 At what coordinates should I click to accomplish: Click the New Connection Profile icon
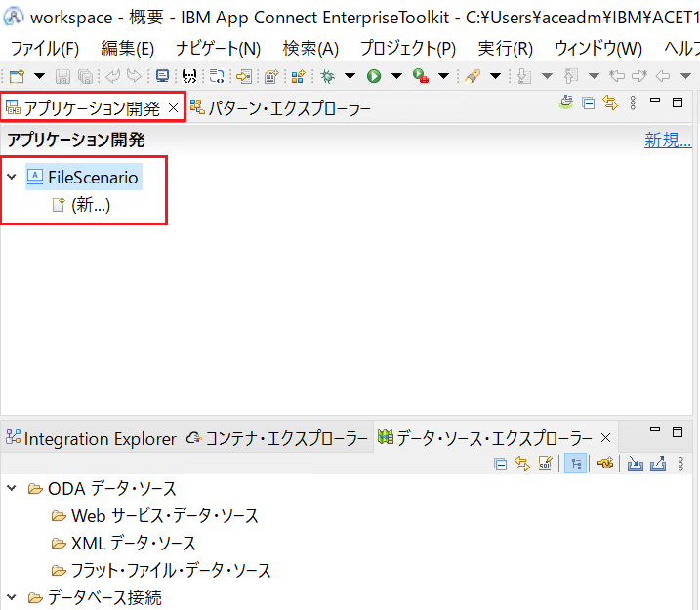(605, 464)
